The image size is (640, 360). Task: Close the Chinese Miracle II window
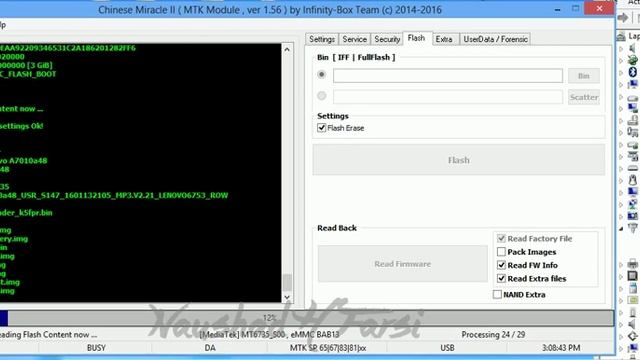pyautogui.click(x=599, y=9)
